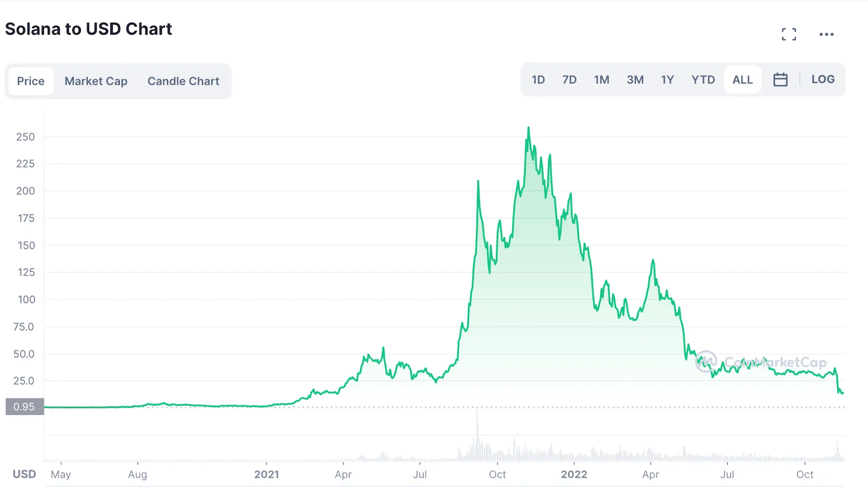The width and height of the screenshot is (868, 487).
Task: Switch to the Price tab
Action: tap(31, 81)
